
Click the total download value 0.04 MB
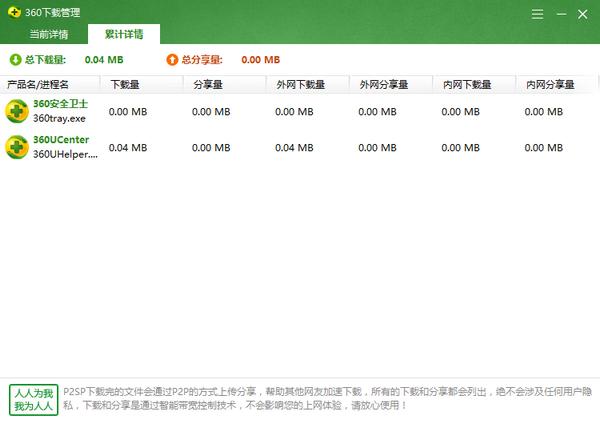104,60
